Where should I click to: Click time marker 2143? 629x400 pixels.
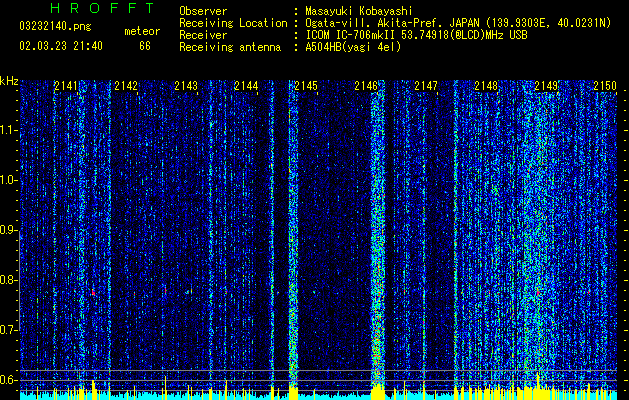coord(186,86)
